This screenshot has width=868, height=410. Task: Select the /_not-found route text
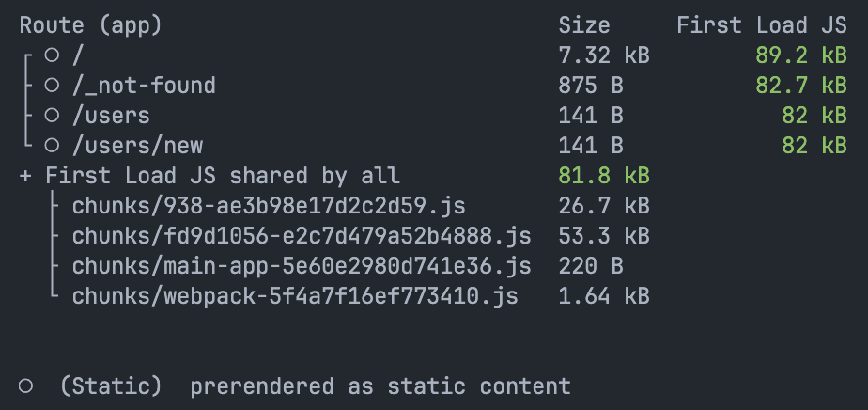click(x=144, y=86)
